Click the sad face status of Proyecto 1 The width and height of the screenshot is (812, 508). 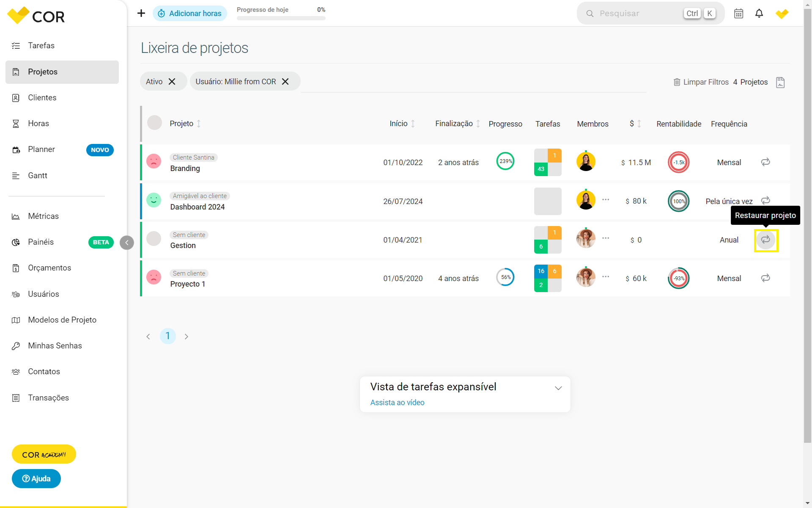coord(154,277)
